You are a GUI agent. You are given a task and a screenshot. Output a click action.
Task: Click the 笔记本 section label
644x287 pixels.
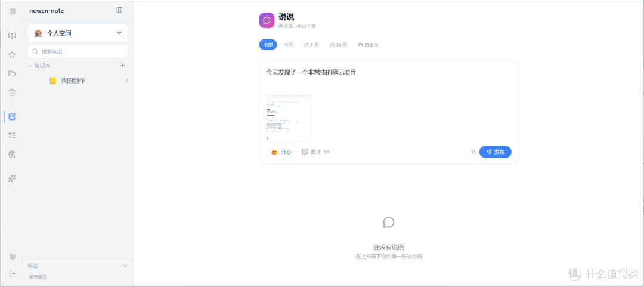pyautogui.click(x=42, y=66)
